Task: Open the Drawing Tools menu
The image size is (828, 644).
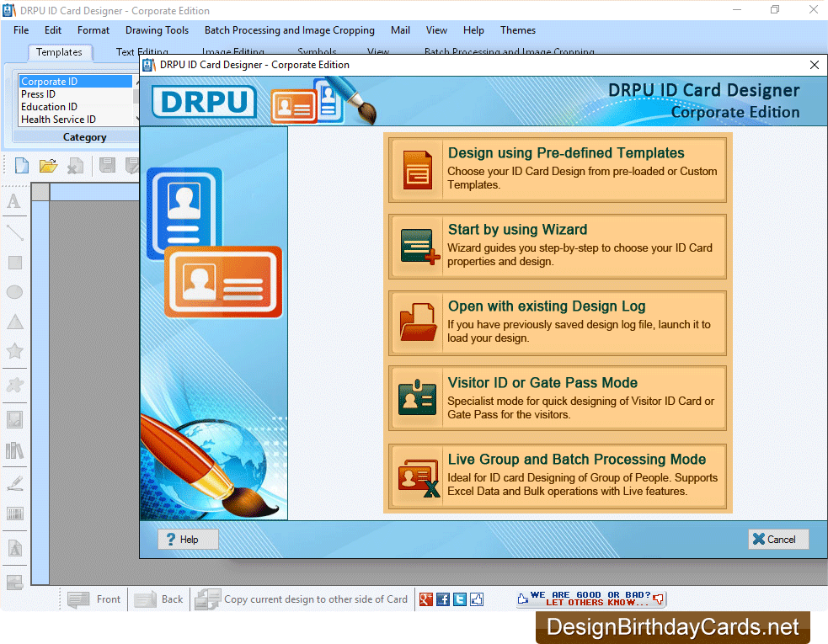Action: coord(157,30)
